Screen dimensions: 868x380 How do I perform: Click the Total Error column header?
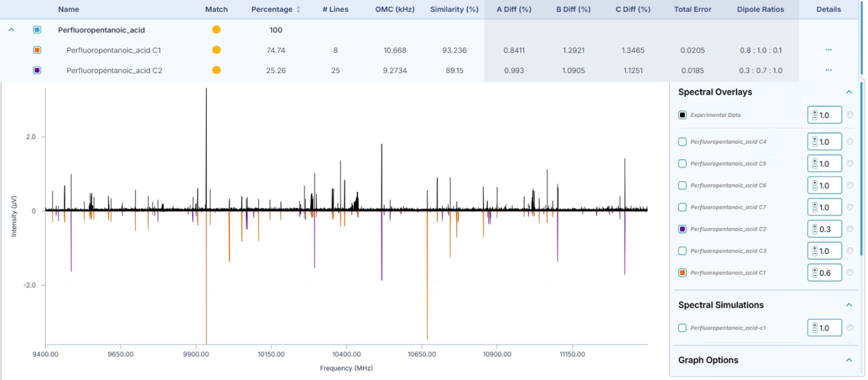[x=693, y=9]
